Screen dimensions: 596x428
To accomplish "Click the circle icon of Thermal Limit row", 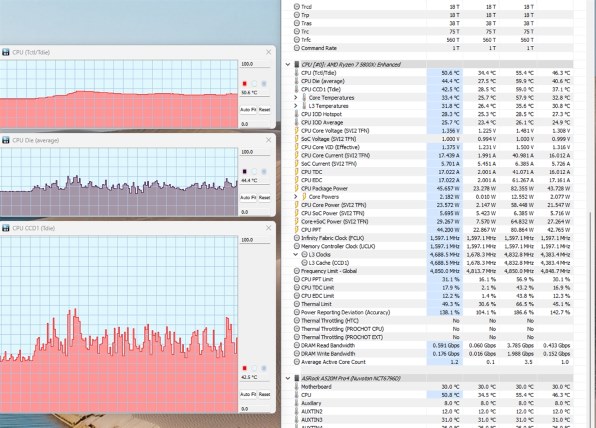I will pos(297,304).
